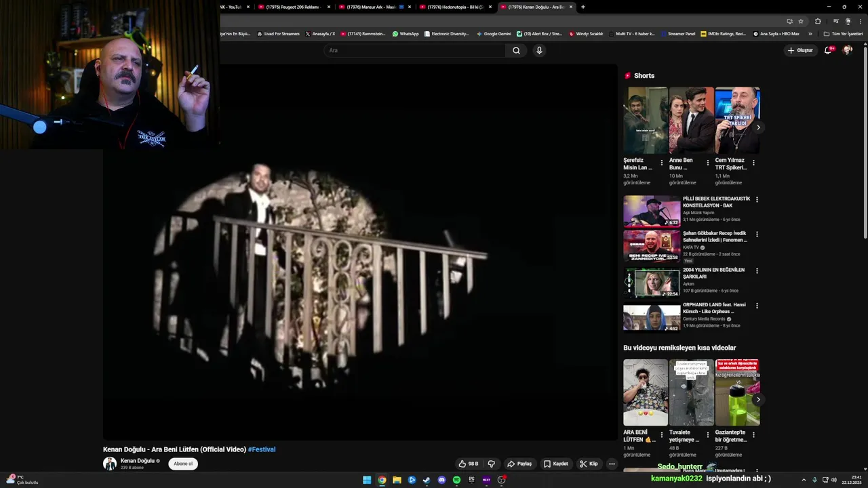Start voice search with the microphone icon
This screenshot has width=868, height=488.
[x=539, y=50]
